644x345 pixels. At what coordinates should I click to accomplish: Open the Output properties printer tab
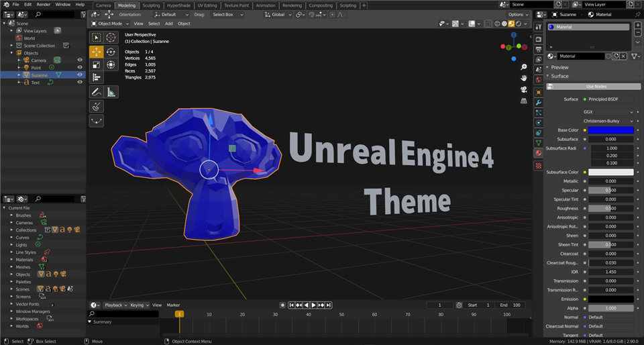(539, 49)
